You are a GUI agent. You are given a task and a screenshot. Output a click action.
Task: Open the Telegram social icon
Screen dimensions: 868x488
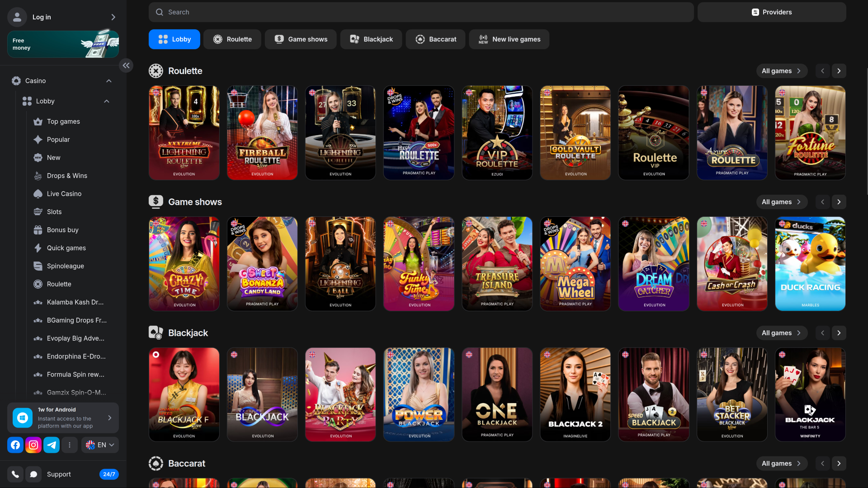point(51,445)
